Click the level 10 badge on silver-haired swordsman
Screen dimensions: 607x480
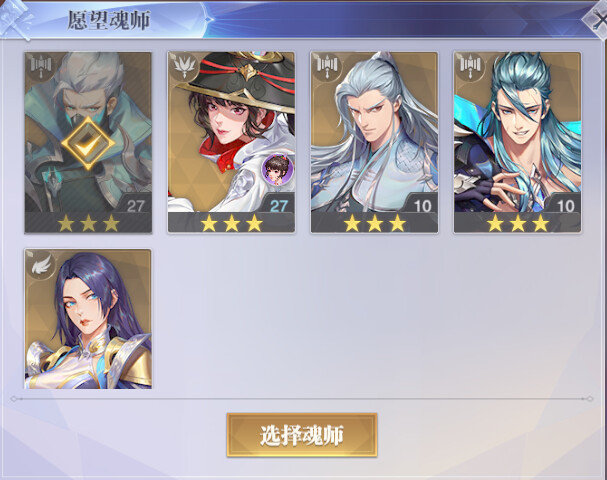(422, 206)
